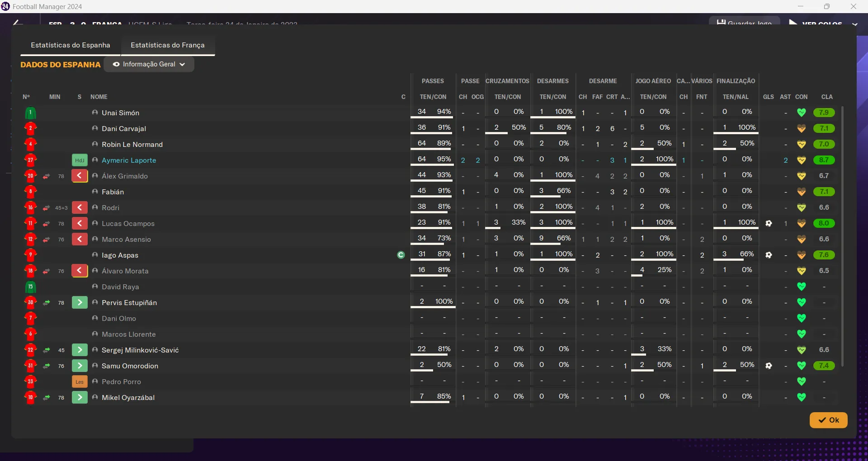Click Aymeric Laporte's HdJ badge
Viewport: 868px width, 461px height.
pyautogui.click(x=80, y=160)
